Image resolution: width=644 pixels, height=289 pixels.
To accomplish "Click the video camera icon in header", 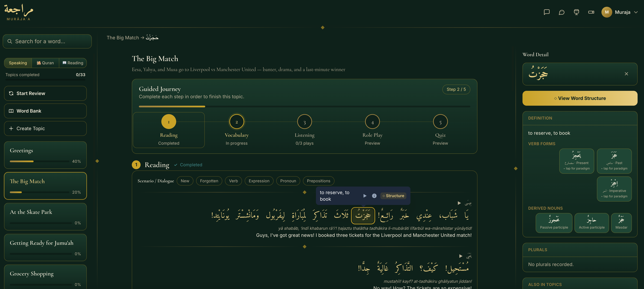I will click(591, 12).
